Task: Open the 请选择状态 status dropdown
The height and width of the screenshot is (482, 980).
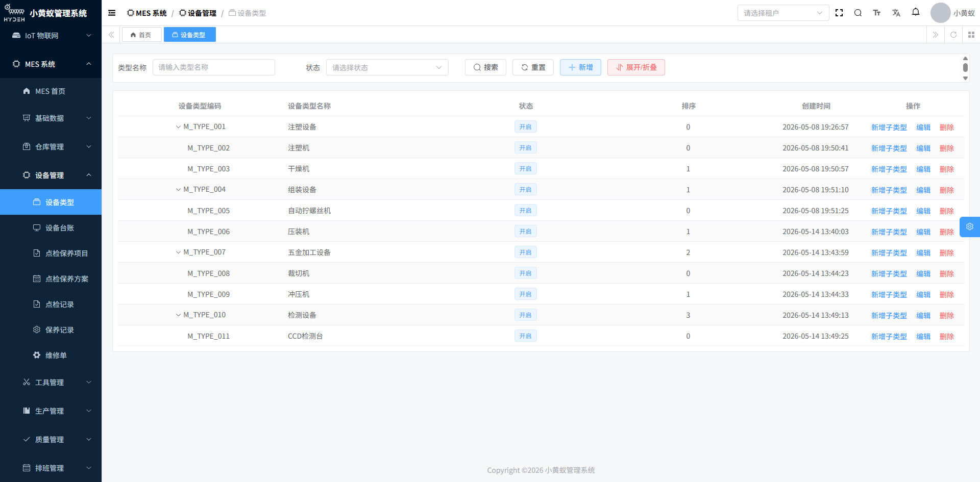Action: click(x=387, y=67)
